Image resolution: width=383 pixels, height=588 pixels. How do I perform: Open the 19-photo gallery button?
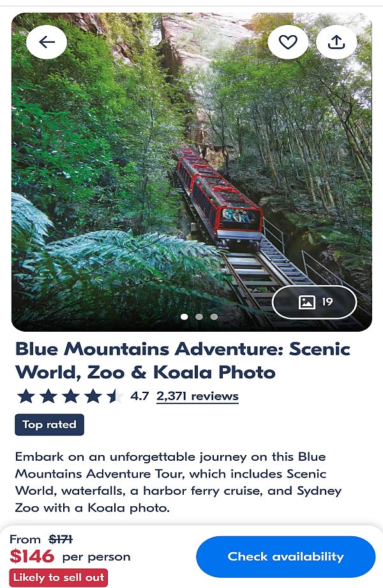[x=315, y=302]
